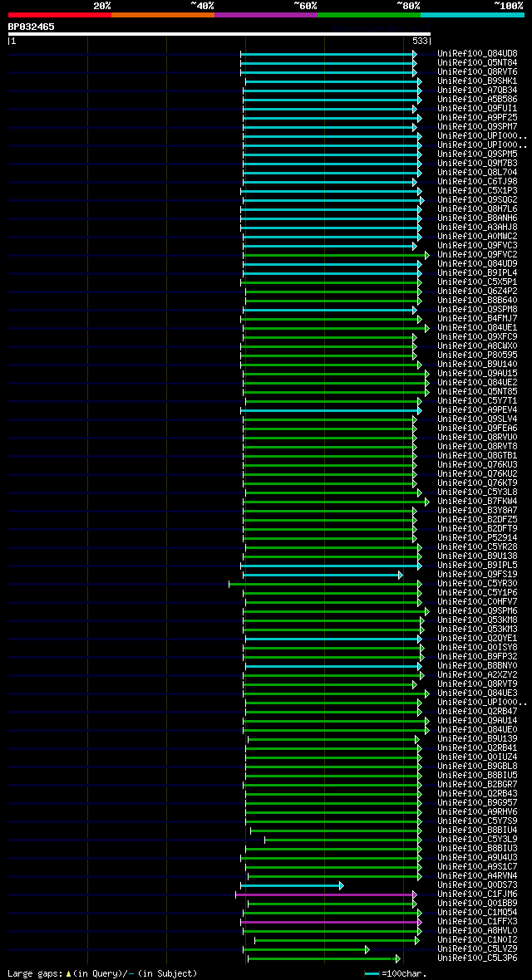Open hit UniRef100_Q84UD8

477,54
